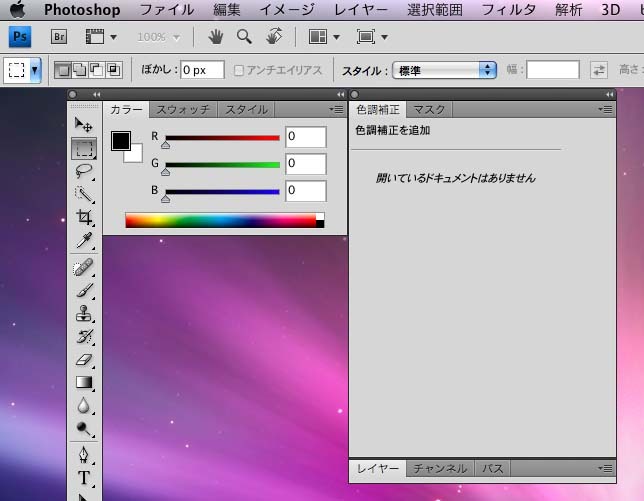Select the Type tool
644x501 pixels.
pos(84,478)
